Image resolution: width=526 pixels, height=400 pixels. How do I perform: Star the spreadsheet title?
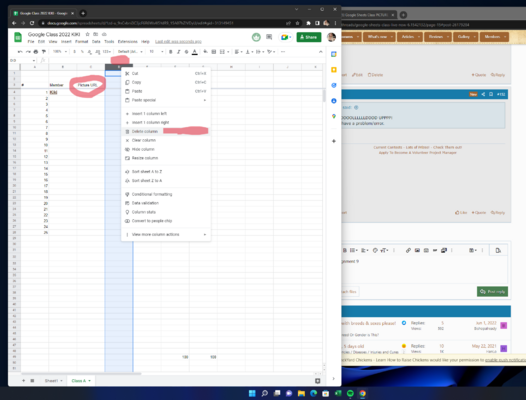click(87, 34)
